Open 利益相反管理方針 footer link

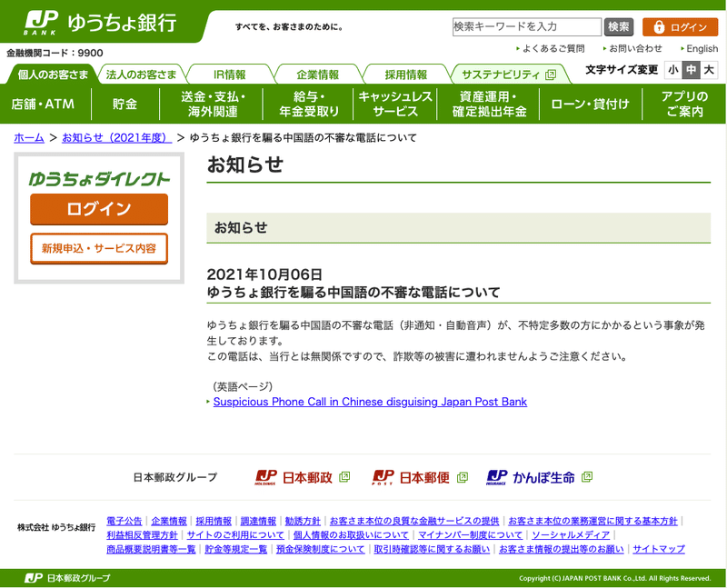(143, 534)
